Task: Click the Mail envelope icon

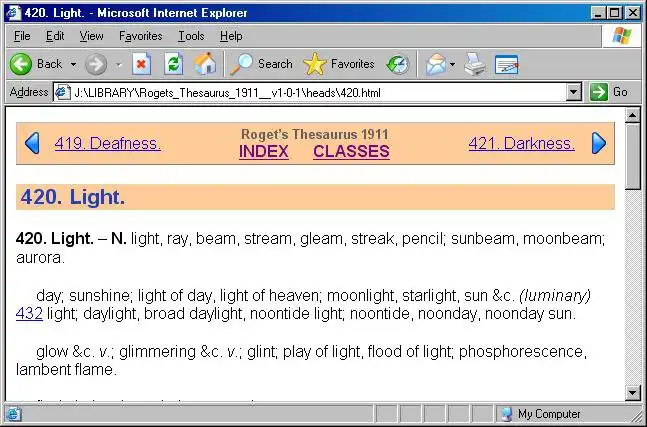Action: [x=436, y=65]
